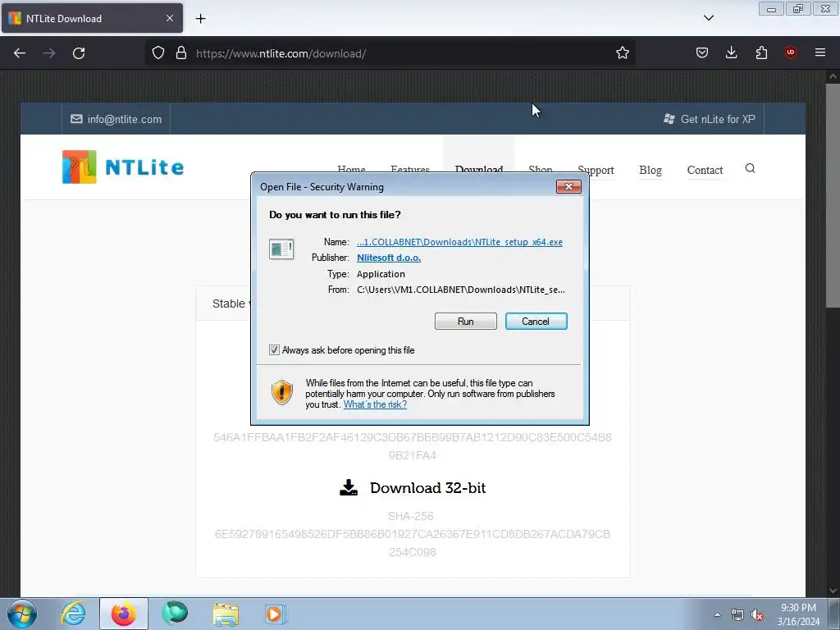Bookmark this page with the star icon
The width and height of the screenshot is (840, 630).
click(x=622, y=53)
